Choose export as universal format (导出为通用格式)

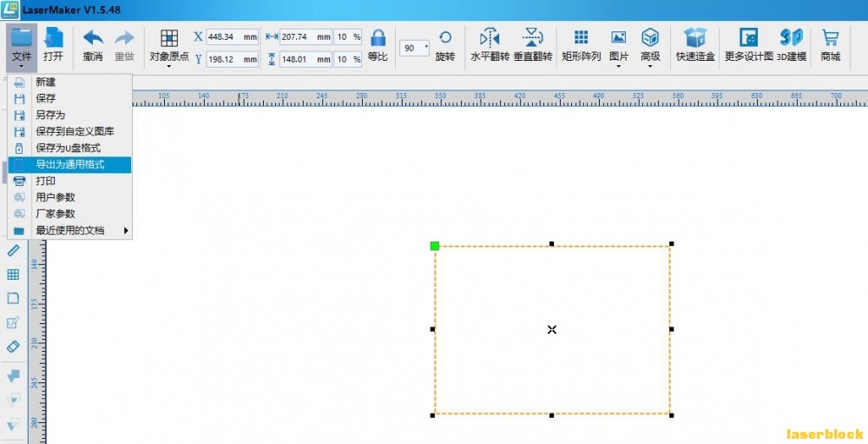click(69, 164)
